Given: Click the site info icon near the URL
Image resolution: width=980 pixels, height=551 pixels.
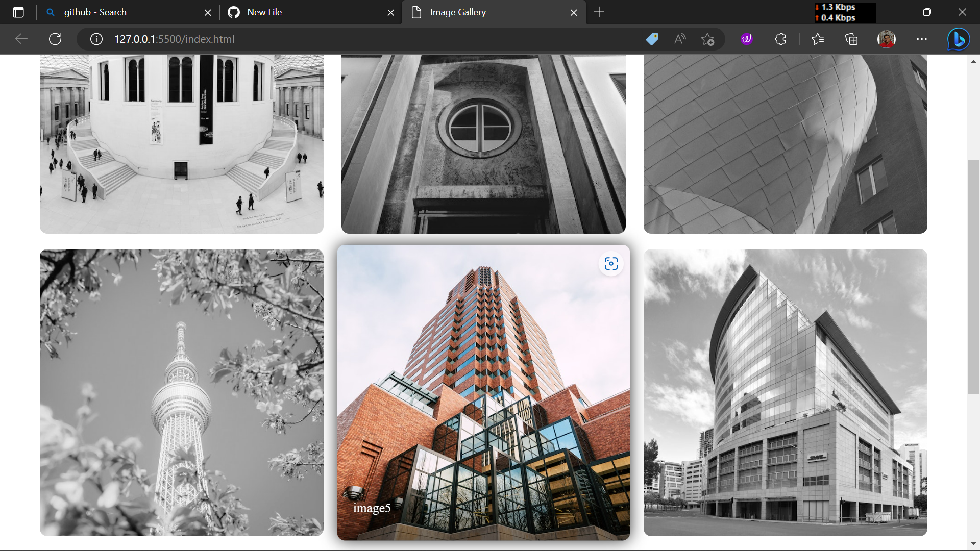Looking at the screenshot, I should [96, 39].
